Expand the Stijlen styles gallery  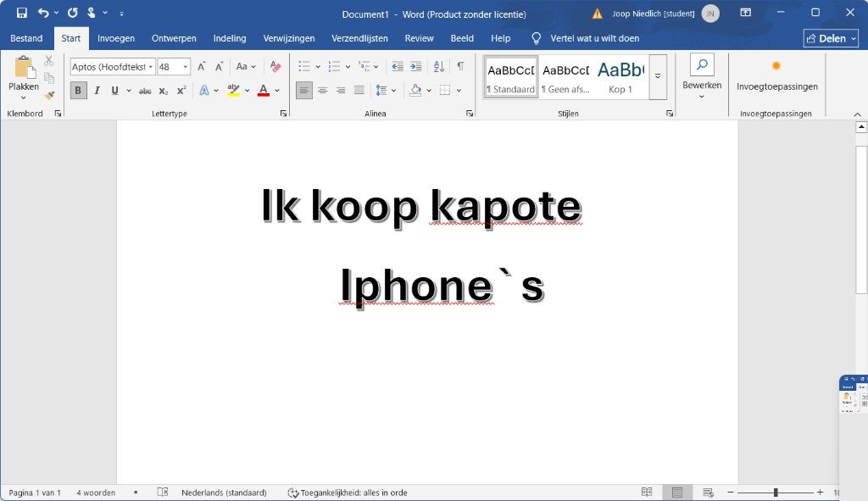[x=658, y=77]
